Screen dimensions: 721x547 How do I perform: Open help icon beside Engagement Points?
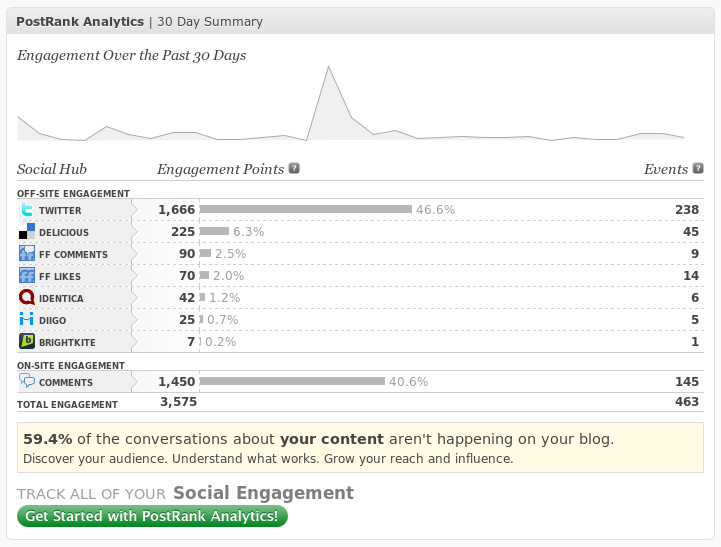click(294, 168)
